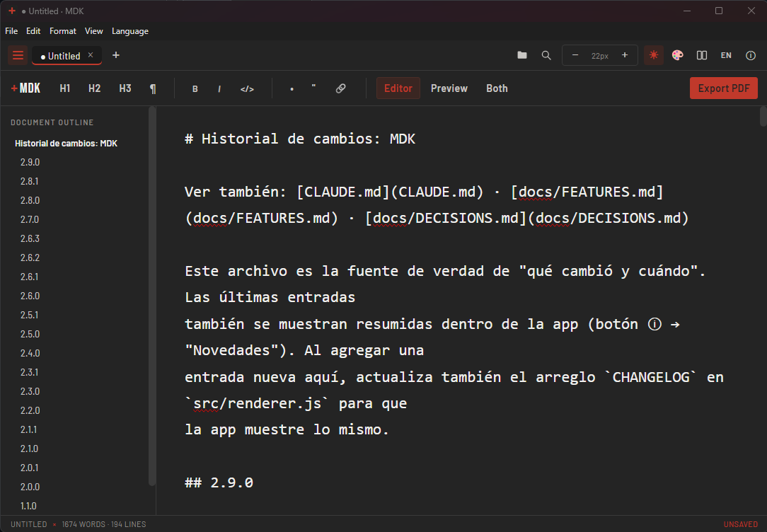Increase font size with plus button

point(625,55)
